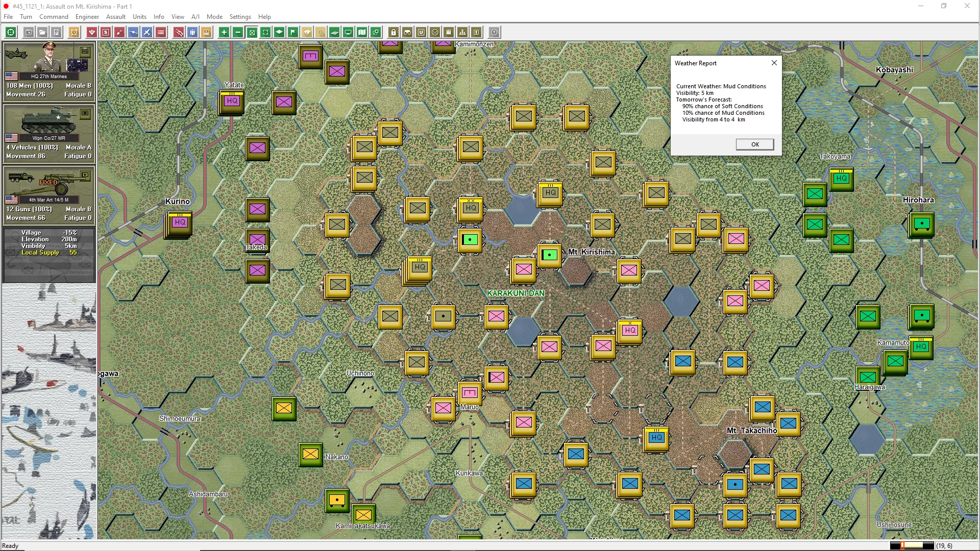Click the red rifle toolbar icon

coord(179,33)
